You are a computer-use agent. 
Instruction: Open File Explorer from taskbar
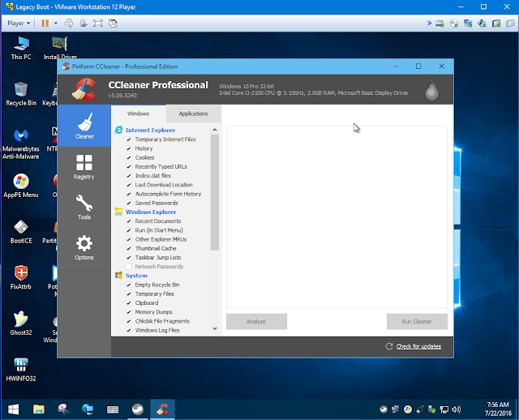tap(38, 409)
